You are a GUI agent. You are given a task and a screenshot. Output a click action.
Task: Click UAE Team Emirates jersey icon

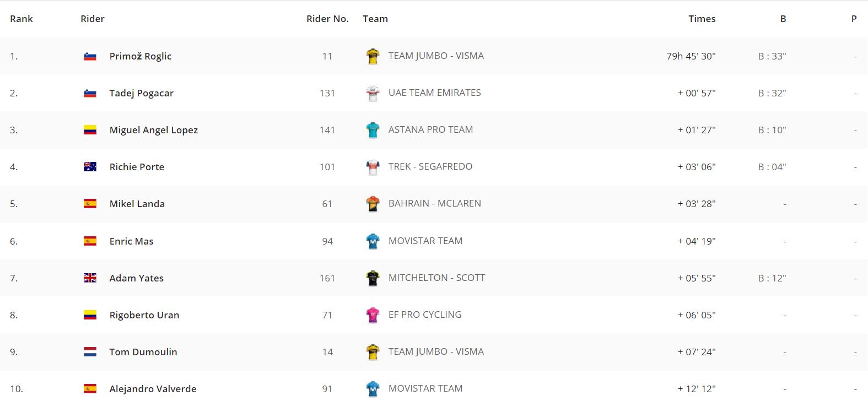[373, 93]
